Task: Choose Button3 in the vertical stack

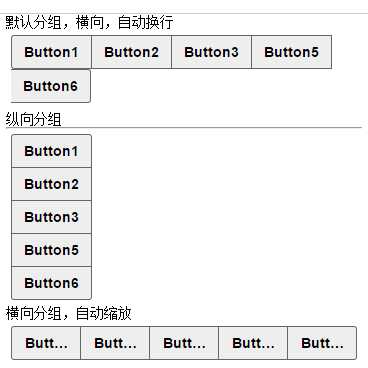Action: click(51, 217)
